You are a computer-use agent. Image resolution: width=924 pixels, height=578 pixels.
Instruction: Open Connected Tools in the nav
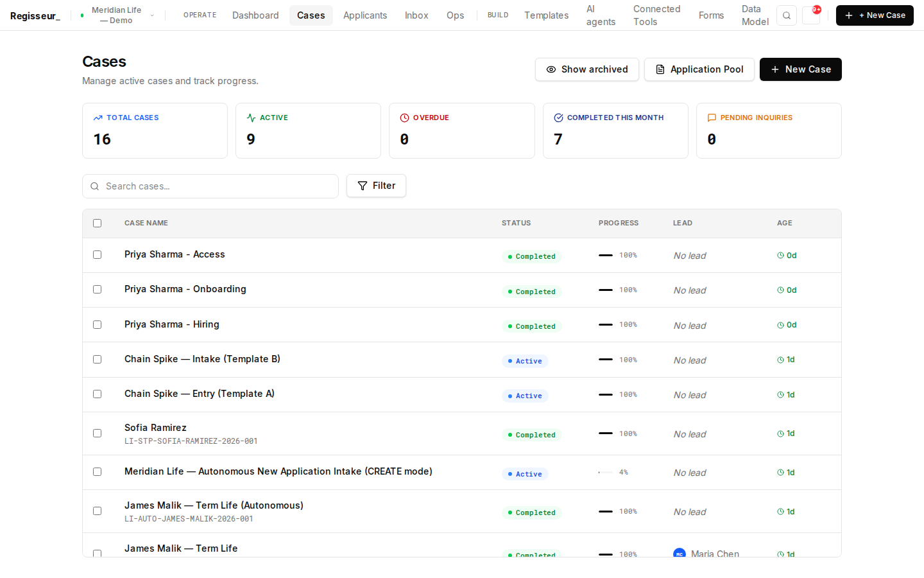(656, 15)
